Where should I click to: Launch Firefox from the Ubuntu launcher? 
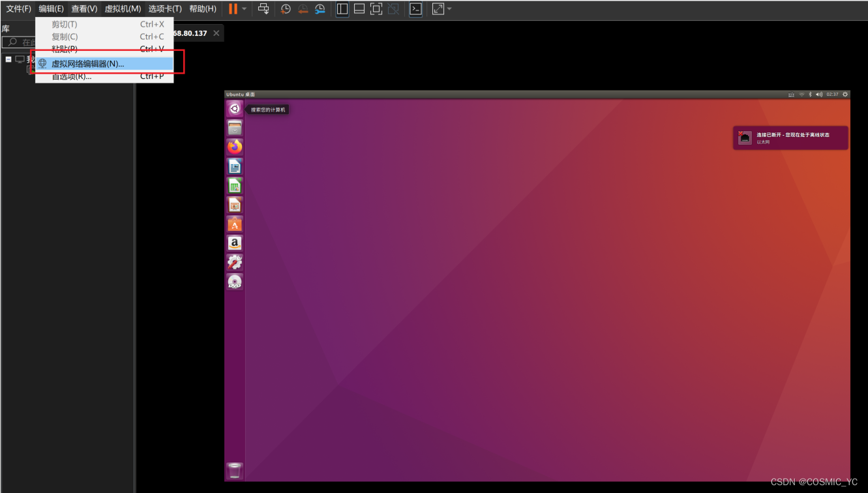tap(235, 147)
